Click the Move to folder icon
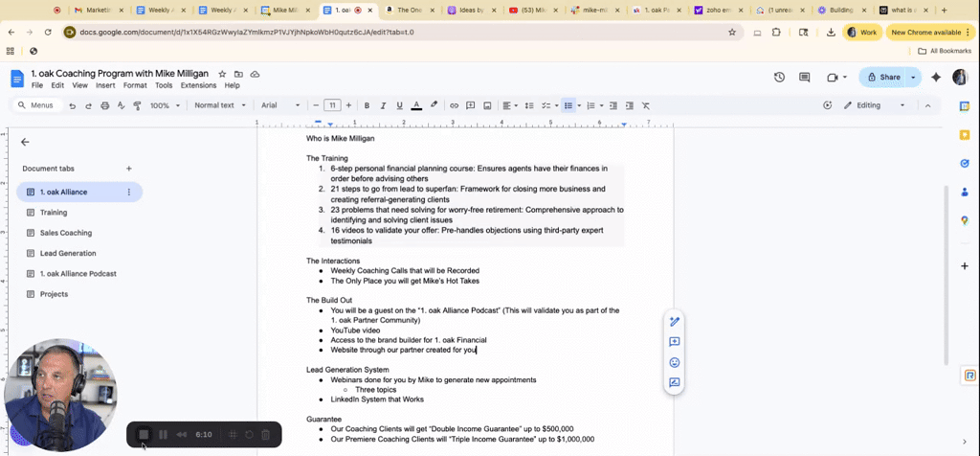980x456 pixels. [238, 74]
